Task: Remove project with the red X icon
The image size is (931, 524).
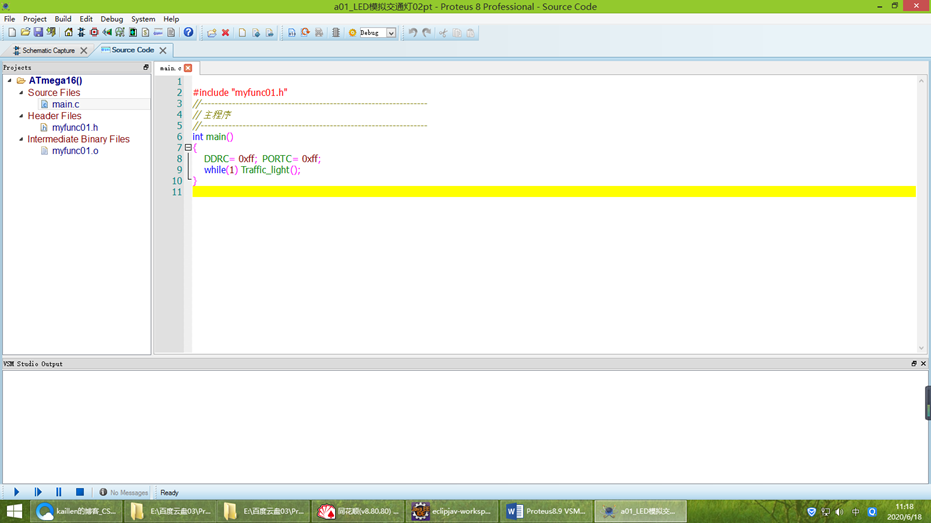Action: coord(226,33)
